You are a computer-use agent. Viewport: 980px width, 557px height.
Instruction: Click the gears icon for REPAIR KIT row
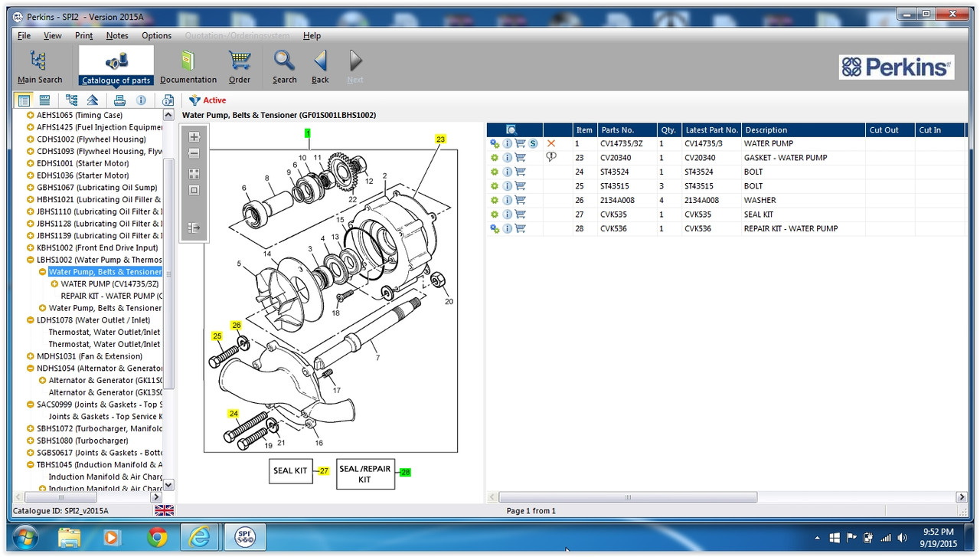tap(495, 228)
